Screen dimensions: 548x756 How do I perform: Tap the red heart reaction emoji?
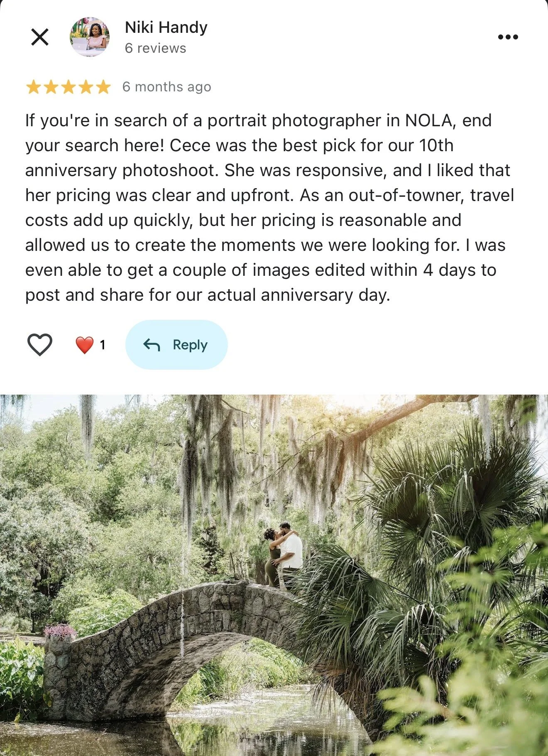[x=85, y=345]
